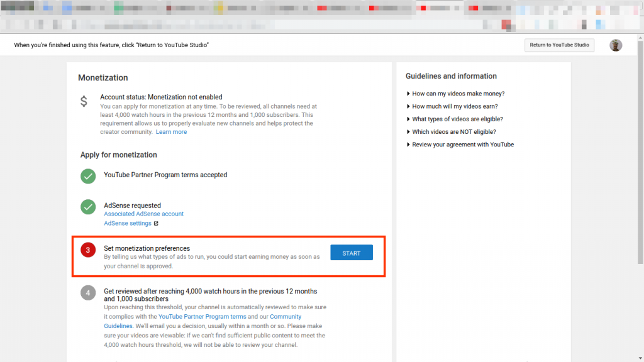Image resolution: width=644 pixels, height=362 pixels.
Task: Open the Learn more link
Action: (171, 132)
